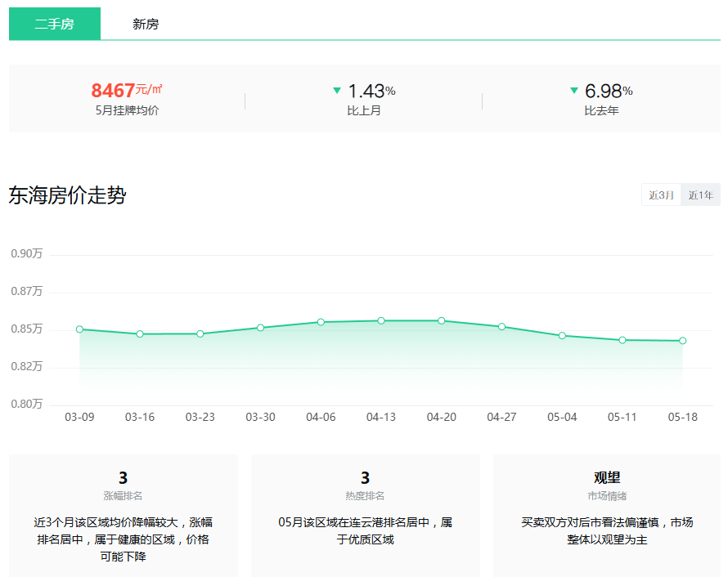Click the 0.80万 axis label
Viewport: 728px width, 577px height.
[x=26, y=404]
